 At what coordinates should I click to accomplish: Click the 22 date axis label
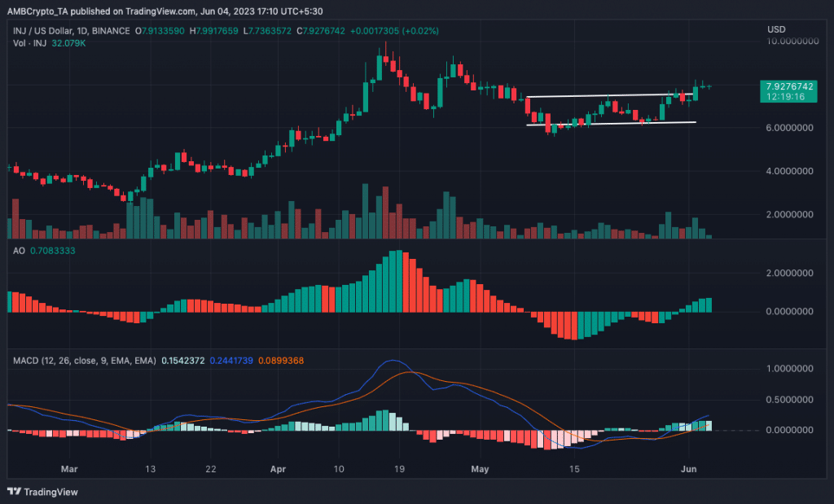[211, 469]
